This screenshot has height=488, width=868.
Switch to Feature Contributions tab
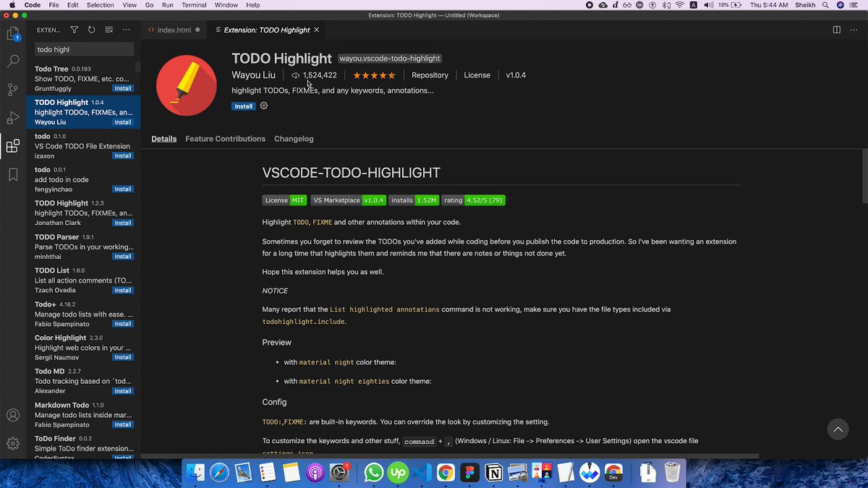click(225, 139)
